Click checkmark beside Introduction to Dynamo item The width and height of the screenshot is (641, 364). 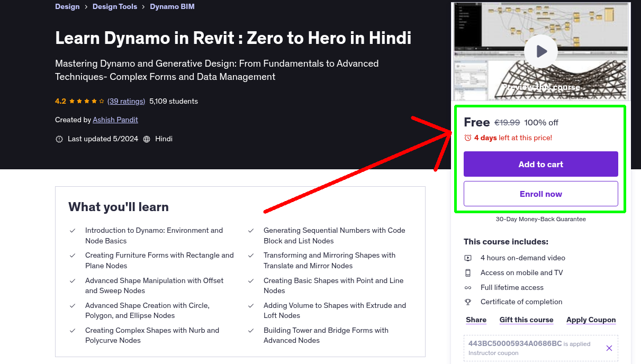click(73, 231)
